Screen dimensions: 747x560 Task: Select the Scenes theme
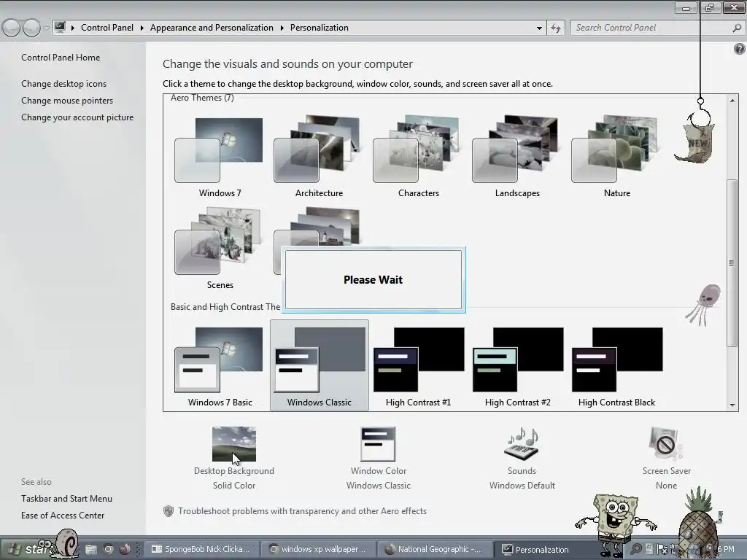(x=220, y=248)
